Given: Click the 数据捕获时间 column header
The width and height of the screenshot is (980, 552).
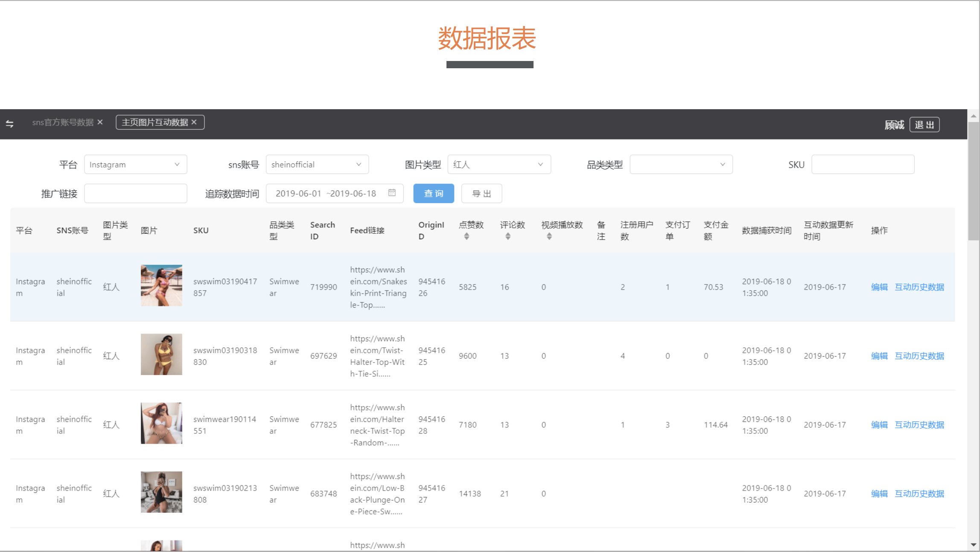Looking at the screenshot, I should tap(767, 230).
